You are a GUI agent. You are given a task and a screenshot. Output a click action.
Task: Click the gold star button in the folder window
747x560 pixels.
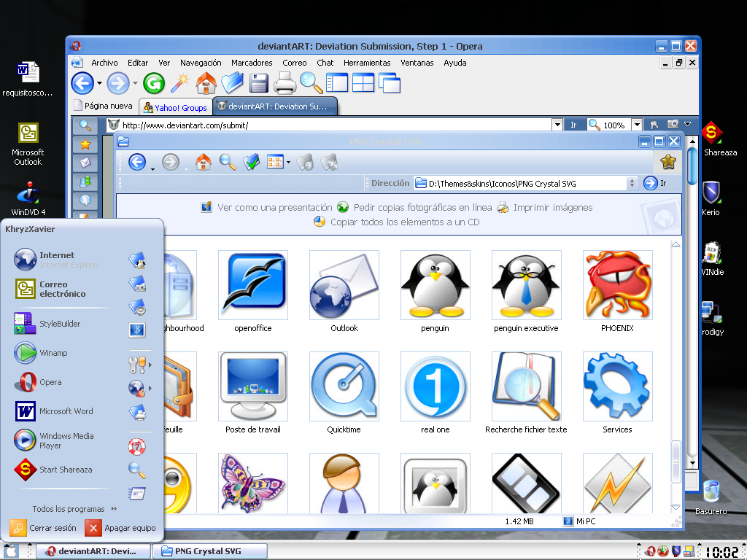point(668,162)
